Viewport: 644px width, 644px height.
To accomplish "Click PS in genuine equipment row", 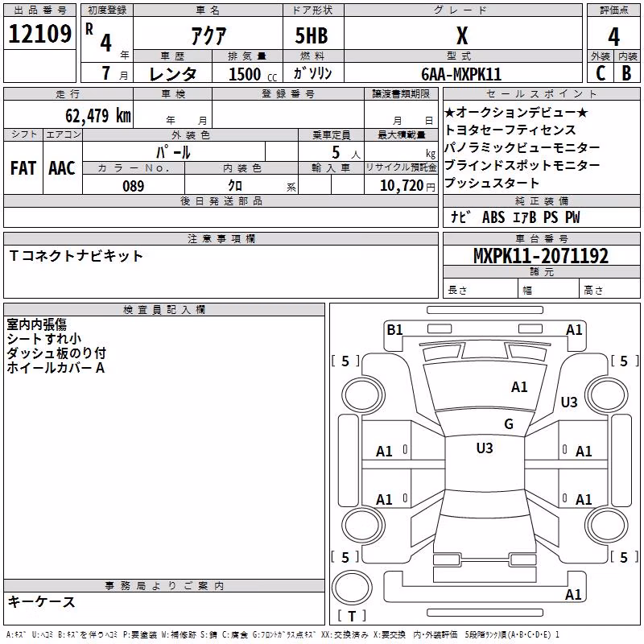I will coord(551,217).
